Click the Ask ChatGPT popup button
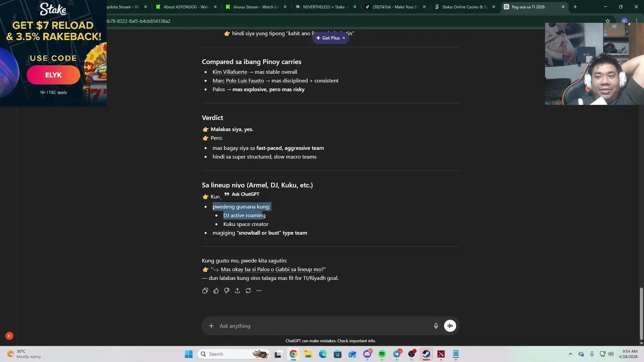The width and height of the screenshot is (644, 362). pyautogui.click(x=242, y=194)
